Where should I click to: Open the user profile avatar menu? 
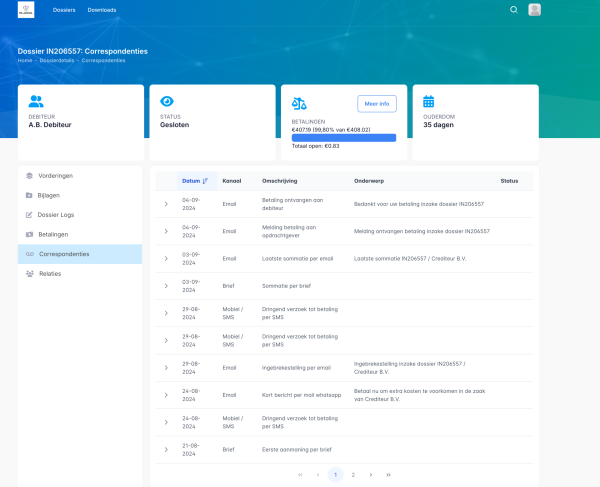[x=535, y=10]
